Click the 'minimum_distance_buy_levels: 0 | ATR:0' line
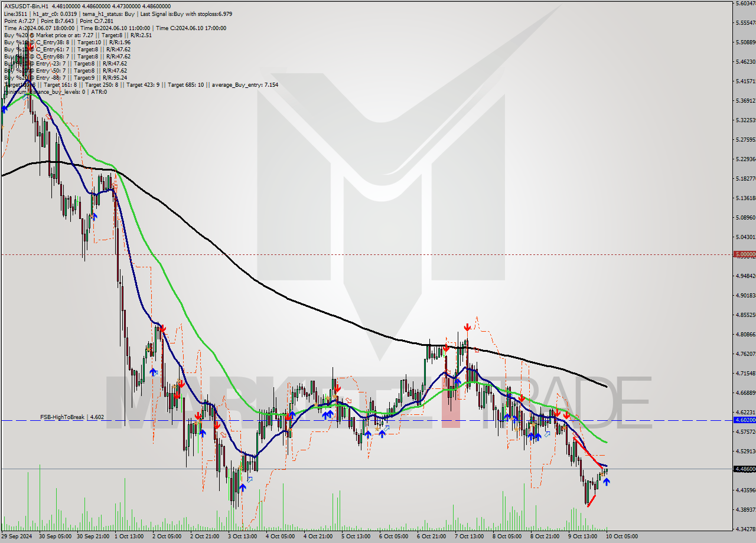The width and height of the screenshot is (756, 543). click(56, 91)
